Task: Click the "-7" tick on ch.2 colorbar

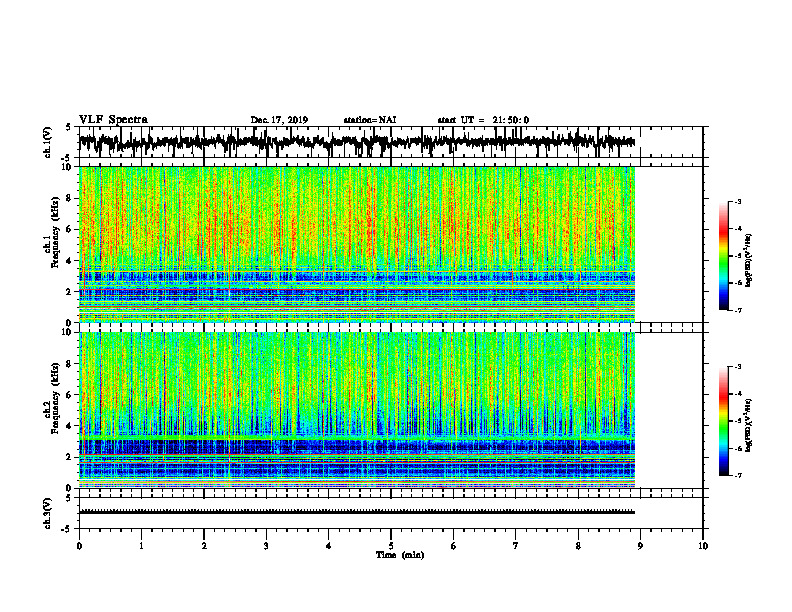Action: tap(738, 475)
